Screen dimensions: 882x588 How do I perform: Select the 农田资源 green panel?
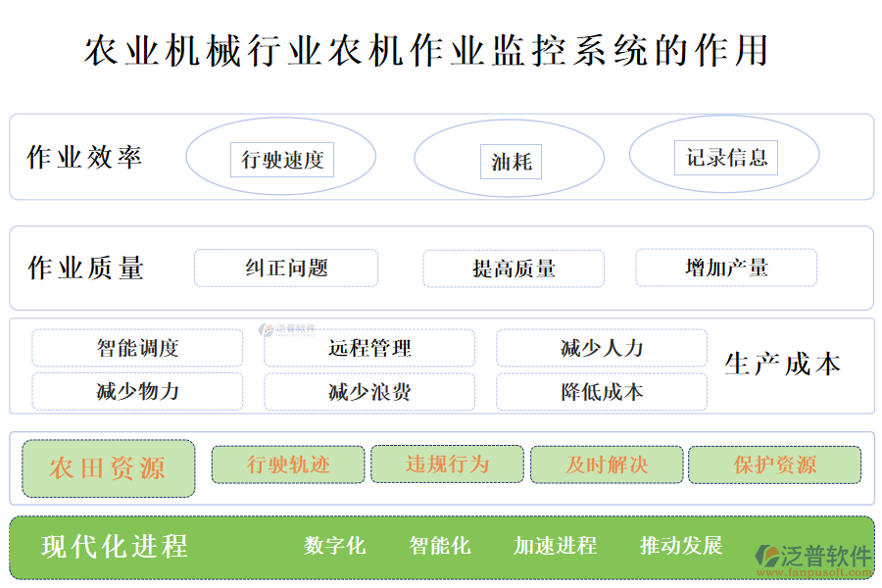tap(108, 468)
